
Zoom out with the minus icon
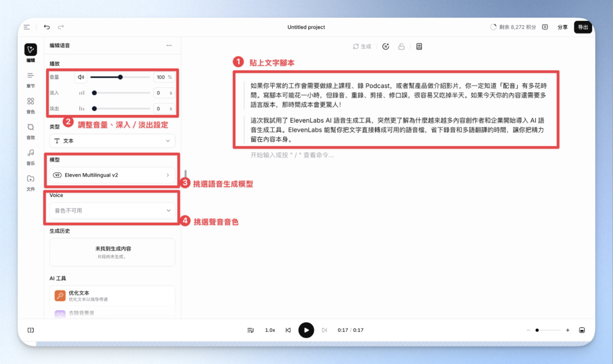[529, 330]
